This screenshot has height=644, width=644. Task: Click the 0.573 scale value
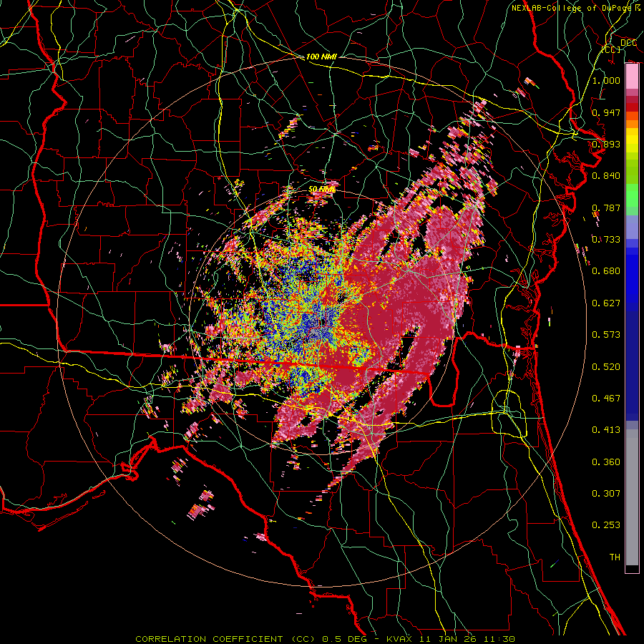tap(606, 335)
